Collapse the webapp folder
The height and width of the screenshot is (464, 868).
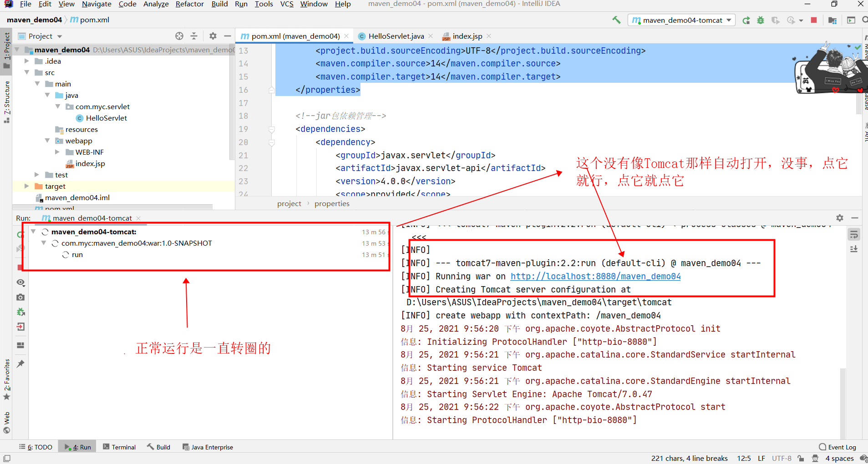47,141
